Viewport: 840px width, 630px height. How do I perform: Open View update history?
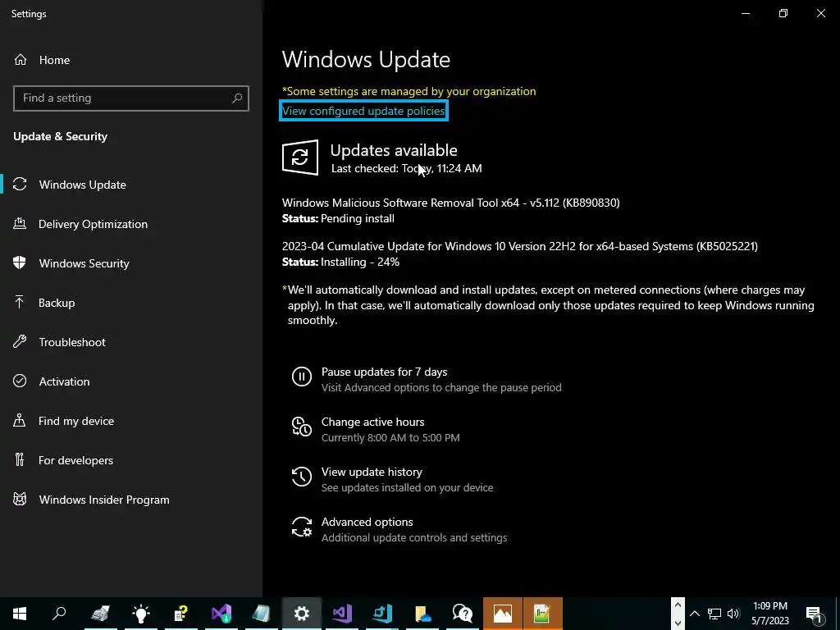tap(372, 472)
